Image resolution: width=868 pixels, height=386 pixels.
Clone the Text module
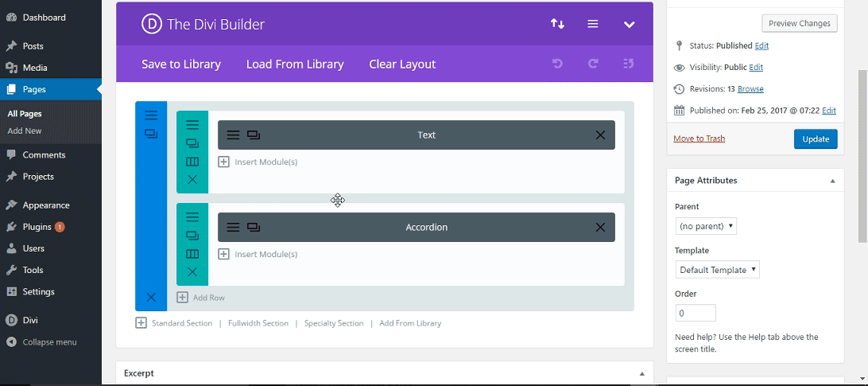click(x=254, y=135)
